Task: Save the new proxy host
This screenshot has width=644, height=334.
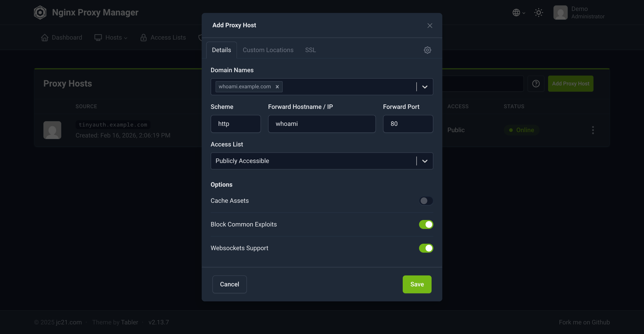Action: coord(417,284)
